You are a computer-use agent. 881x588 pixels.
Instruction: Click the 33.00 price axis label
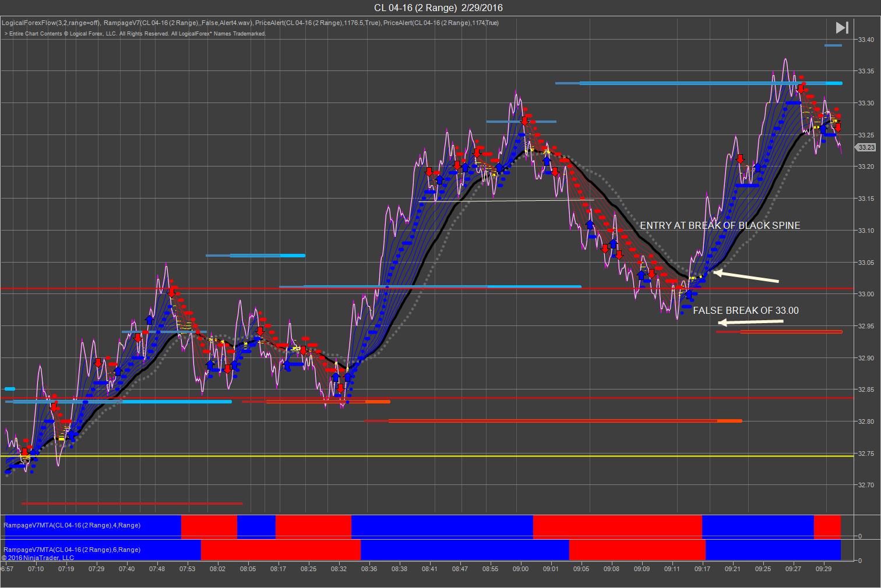coord(866,294)
